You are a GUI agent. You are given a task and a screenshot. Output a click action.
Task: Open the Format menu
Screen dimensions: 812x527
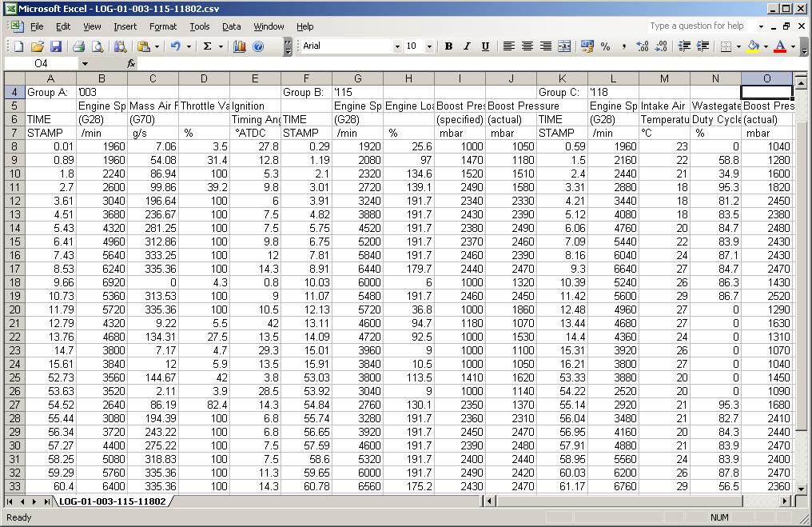pos(162,26)
